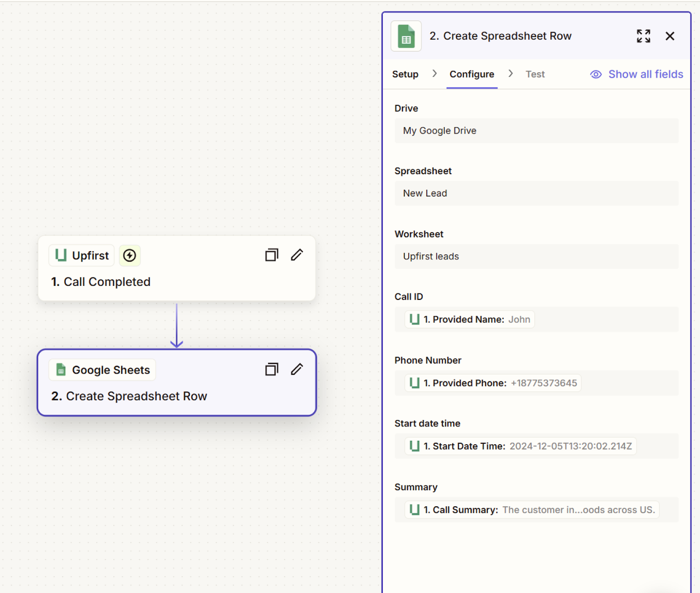Click the chevron between Configure and Test
This screenshot has height=593, width=700.
[x=511, y=74]
